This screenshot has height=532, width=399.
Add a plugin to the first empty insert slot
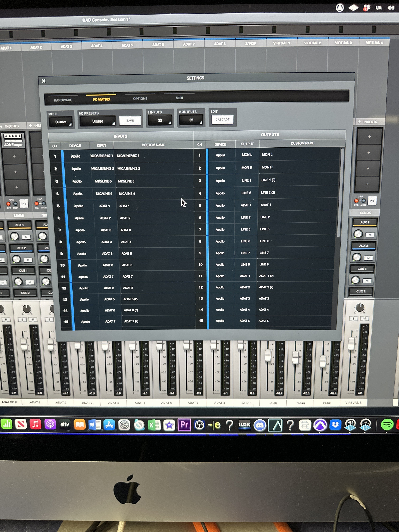(14, 156)
